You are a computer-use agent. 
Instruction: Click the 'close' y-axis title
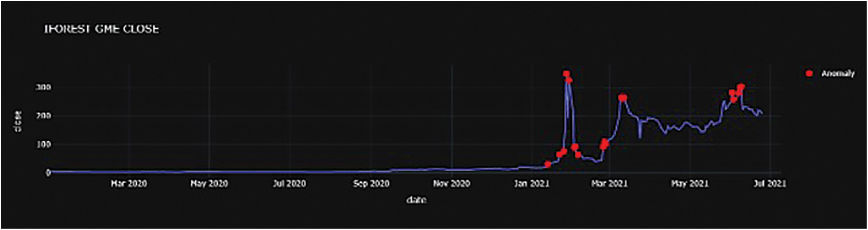point(18,121)
